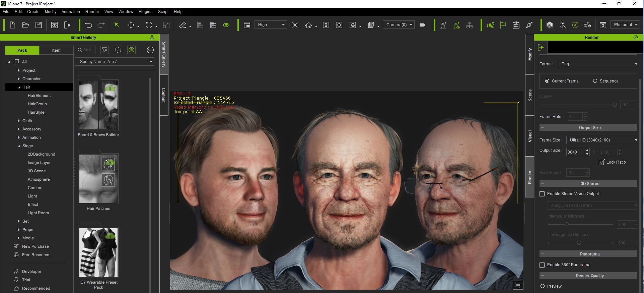
Task: Open the Format Png dropdown
Action: [598, 64]
